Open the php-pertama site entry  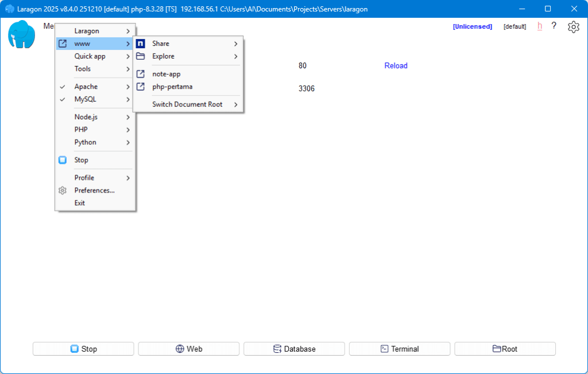coord(172,87)
